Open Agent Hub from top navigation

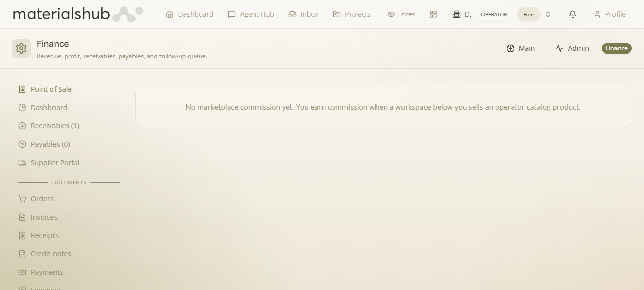[x=251, y=14]
